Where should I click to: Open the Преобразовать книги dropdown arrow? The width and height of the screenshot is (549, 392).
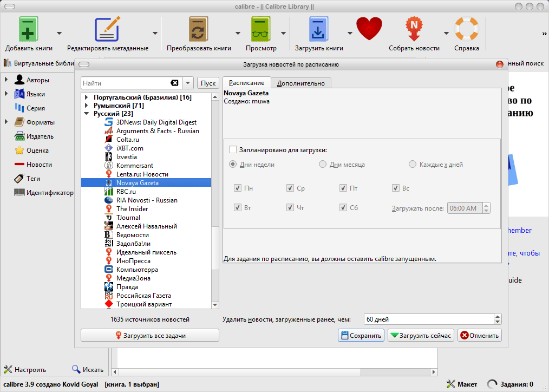[x=238, y=33]
